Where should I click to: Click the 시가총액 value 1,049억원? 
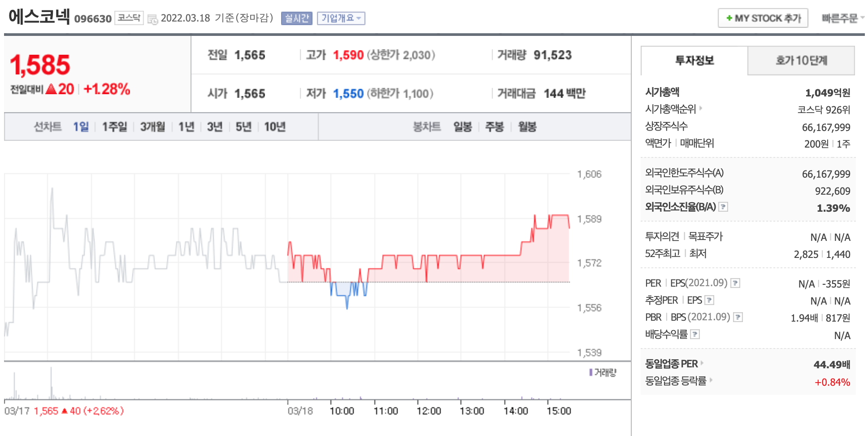pos(828,93)
